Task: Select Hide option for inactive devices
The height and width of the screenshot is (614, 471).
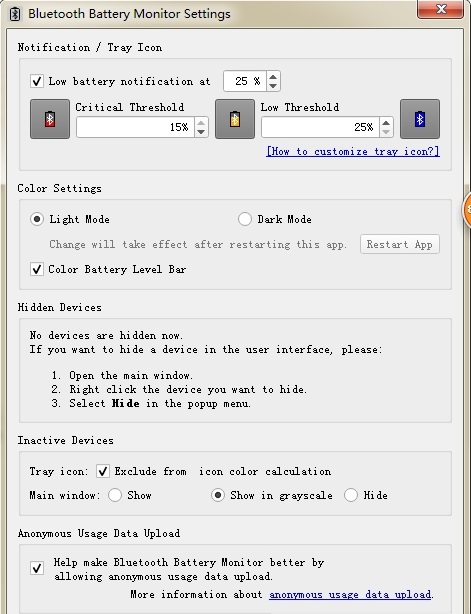Action: (351, 495)
